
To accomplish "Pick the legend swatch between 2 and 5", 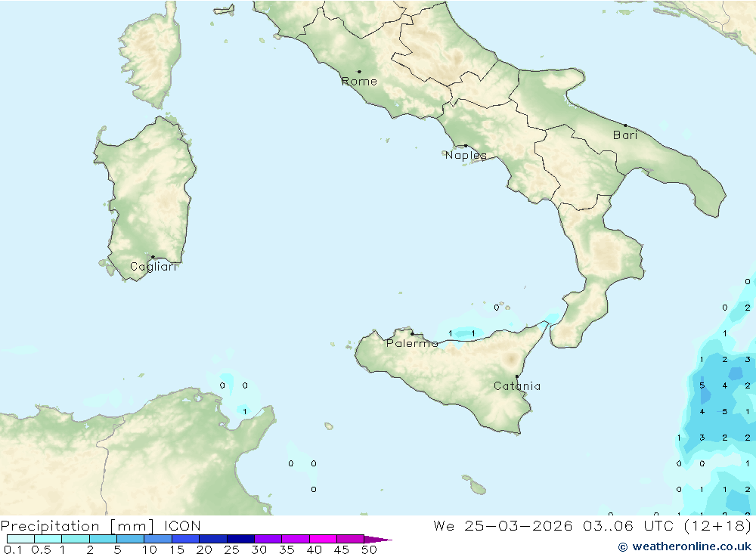I will point(103,539).
